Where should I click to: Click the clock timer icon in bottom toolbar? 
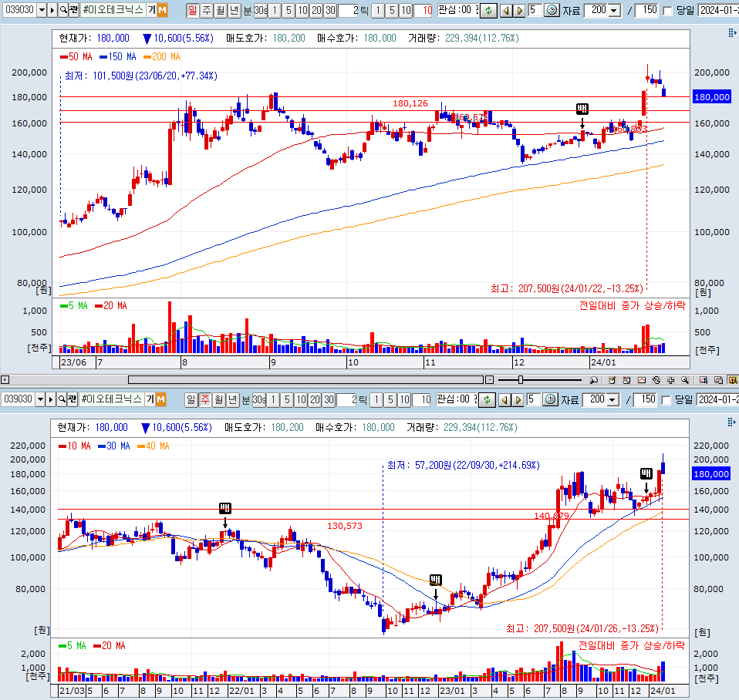pos(550,399)
